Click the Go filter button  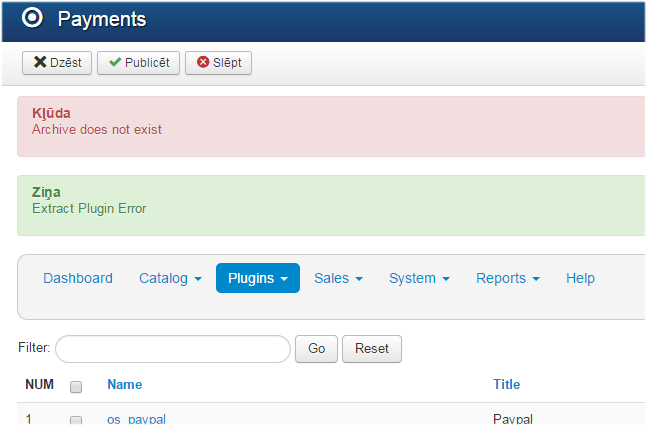pos(316,349)
